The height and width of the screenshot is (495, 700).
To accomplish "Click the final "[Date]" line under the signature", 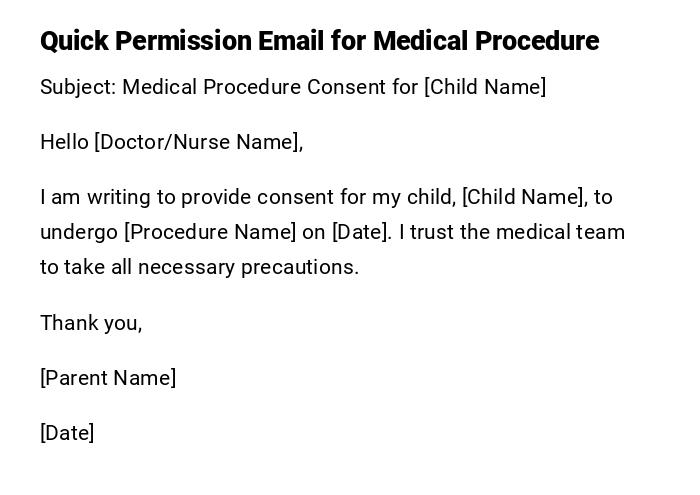I will point(67,433).
